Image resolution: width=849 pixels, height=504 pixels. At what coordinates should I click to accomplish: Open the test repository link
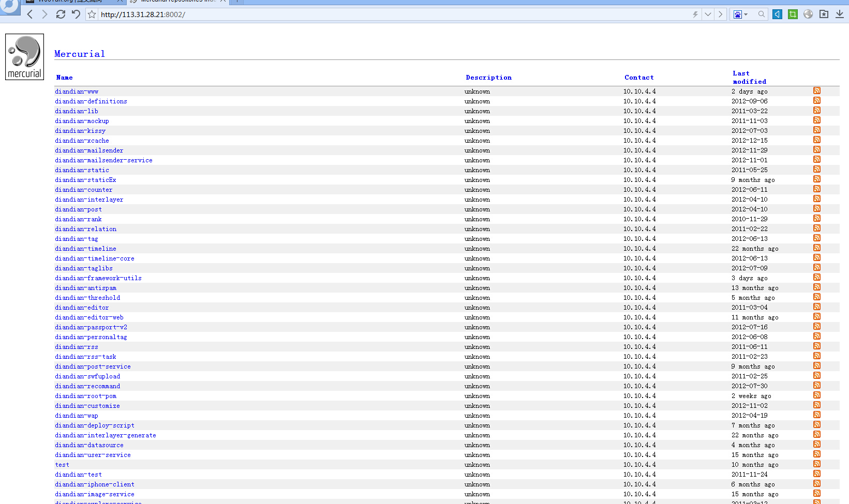[62, 465]
